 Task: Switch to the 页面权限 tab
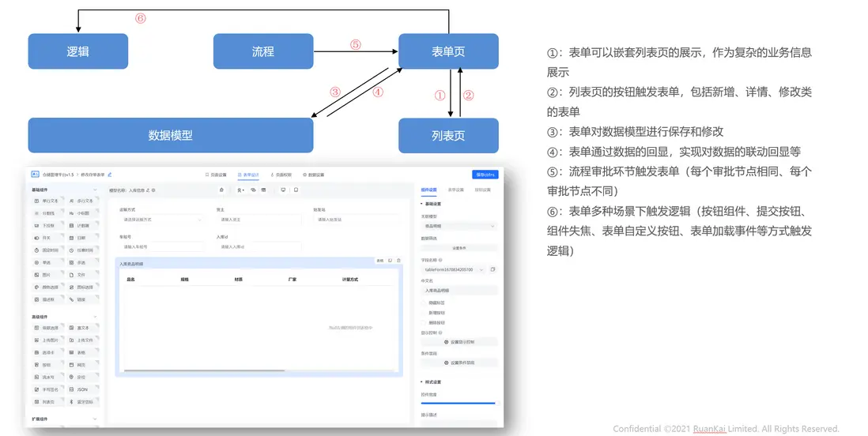[x=281, y=175]
